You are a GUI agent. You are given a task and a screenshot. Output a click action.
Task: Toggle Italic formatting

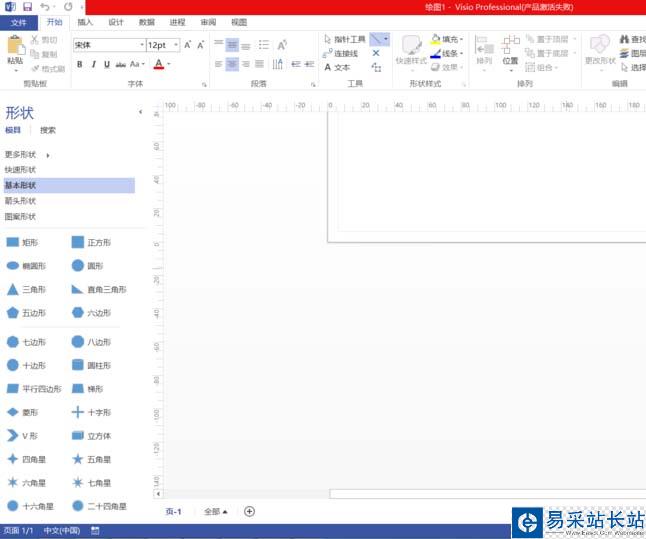[x=94, y=64]
